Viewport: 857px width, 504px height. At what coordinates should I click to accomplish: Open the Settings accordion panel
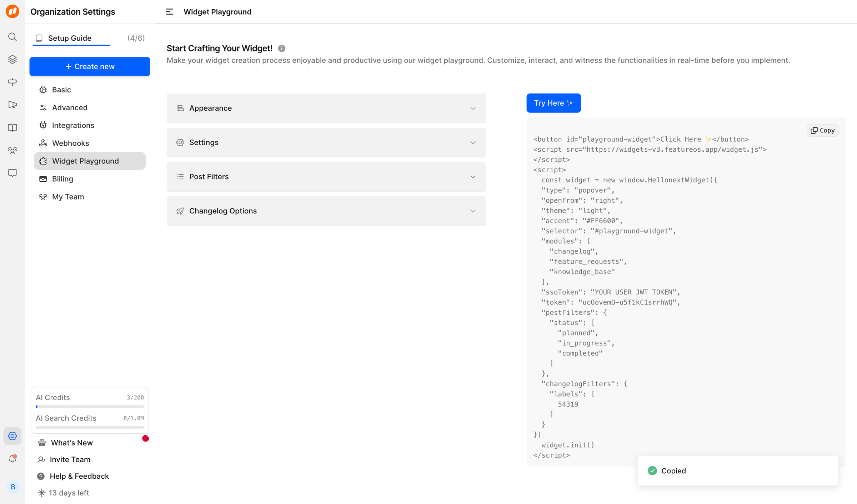coord(326,142)
